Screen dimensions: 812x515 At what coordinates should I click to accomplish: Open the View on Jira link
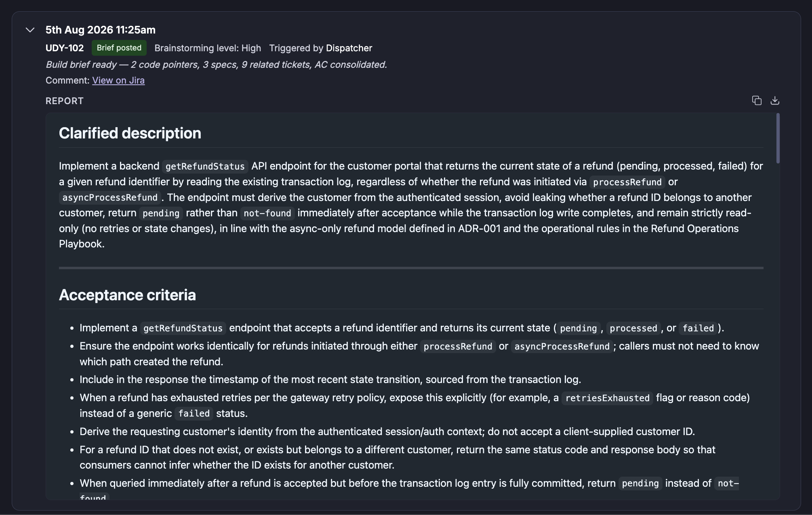[x=118, y=80]
